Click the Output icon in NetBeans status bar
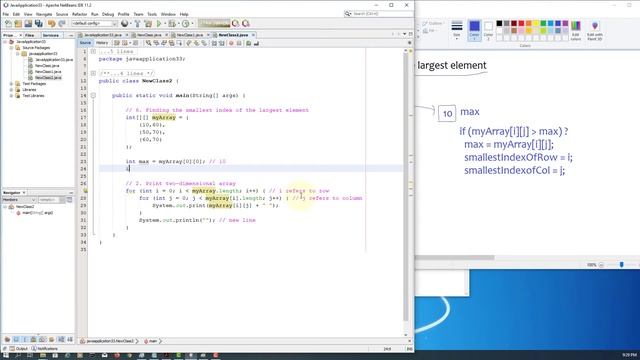Screen dimensions: 640x360 [19, 349]
